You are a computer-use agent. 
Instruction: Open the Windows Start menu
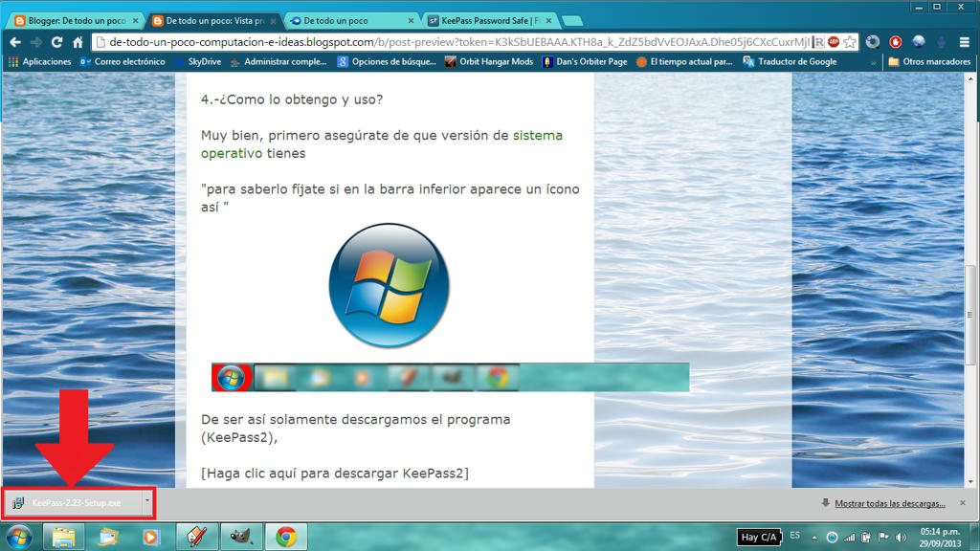(19, 537)
